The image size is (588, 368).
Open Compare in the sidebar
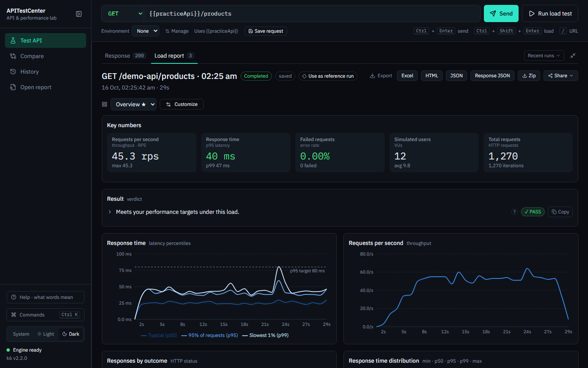[x=45, y=56]
